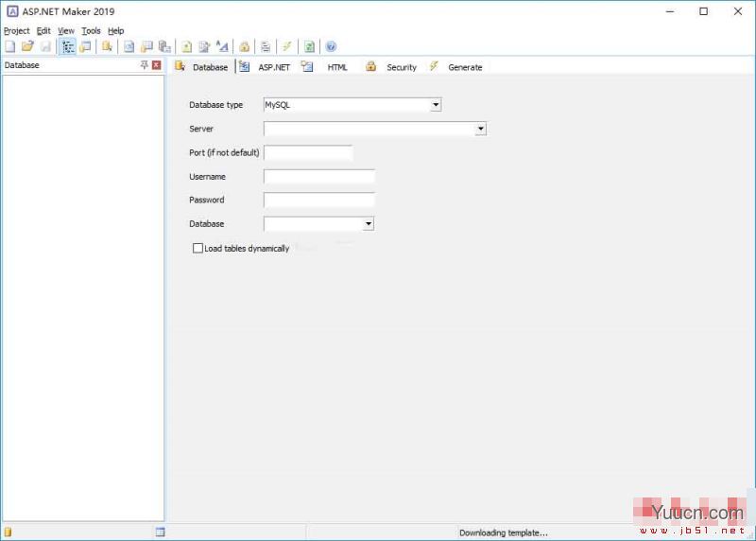Click the letter A font toolbar icon
The image size is (756, 541).
[x=222, y=46]
